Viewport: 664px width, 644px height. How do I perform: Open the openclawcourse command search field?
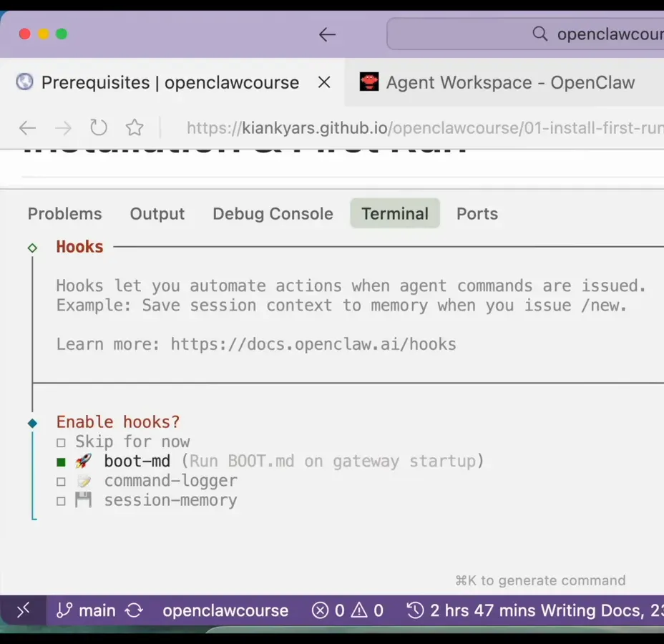pos(525,34)
